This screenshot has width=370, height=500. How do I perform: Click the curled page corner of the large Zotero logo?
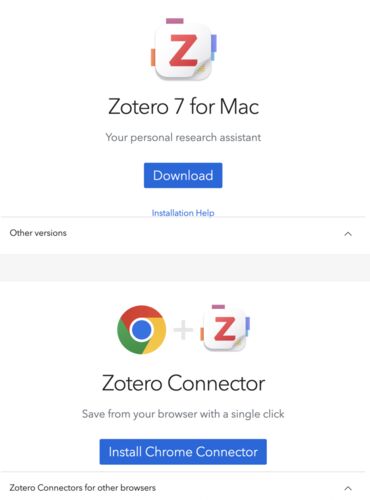point(202,68)
